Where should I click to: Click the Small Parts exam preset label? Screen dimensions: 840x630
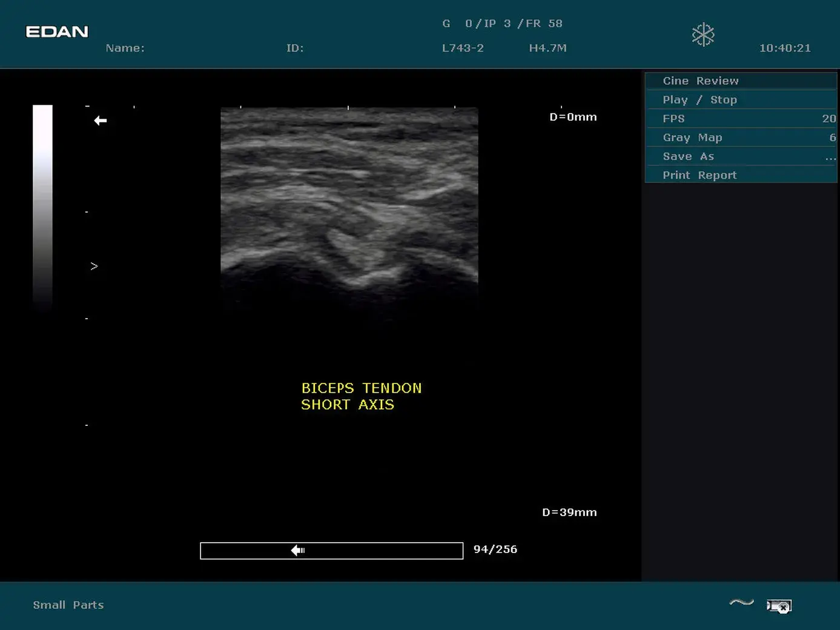point(68,605)
